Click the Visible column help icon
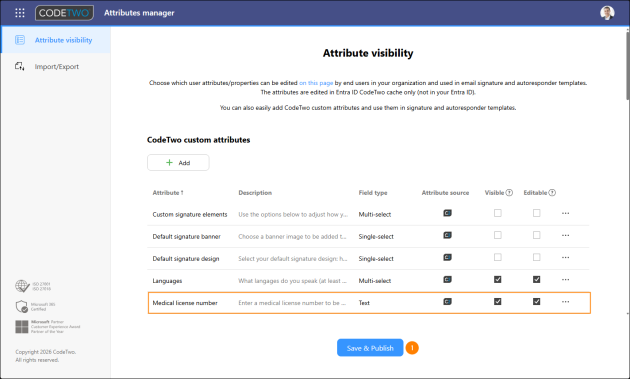 click(509, 193)
